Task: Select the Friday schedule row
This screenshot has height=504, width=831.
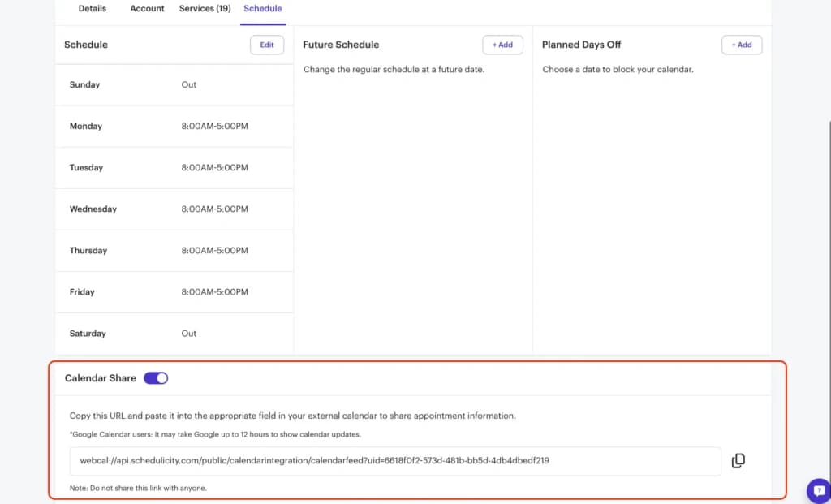Action: pos(174,292)
